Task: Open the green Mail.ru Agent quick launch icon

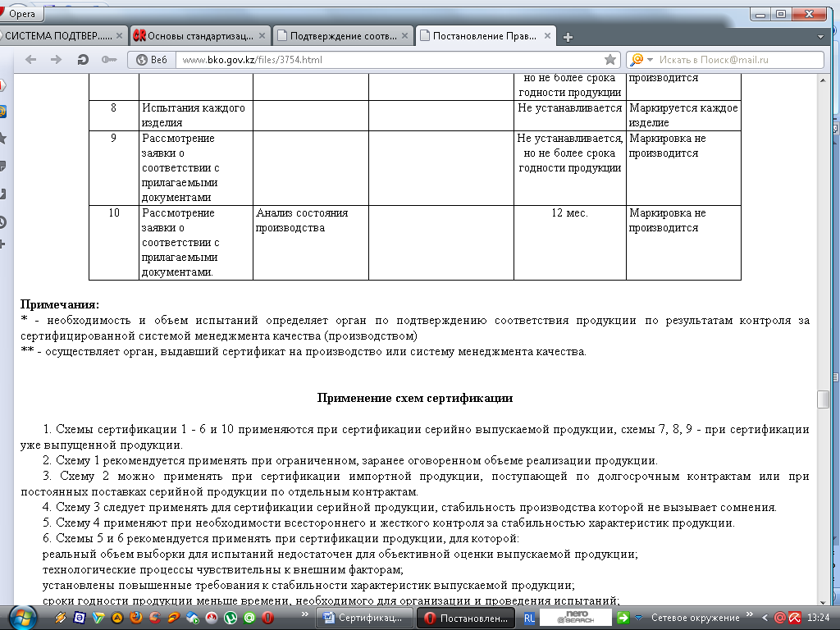Action: [x=249, y=618]
